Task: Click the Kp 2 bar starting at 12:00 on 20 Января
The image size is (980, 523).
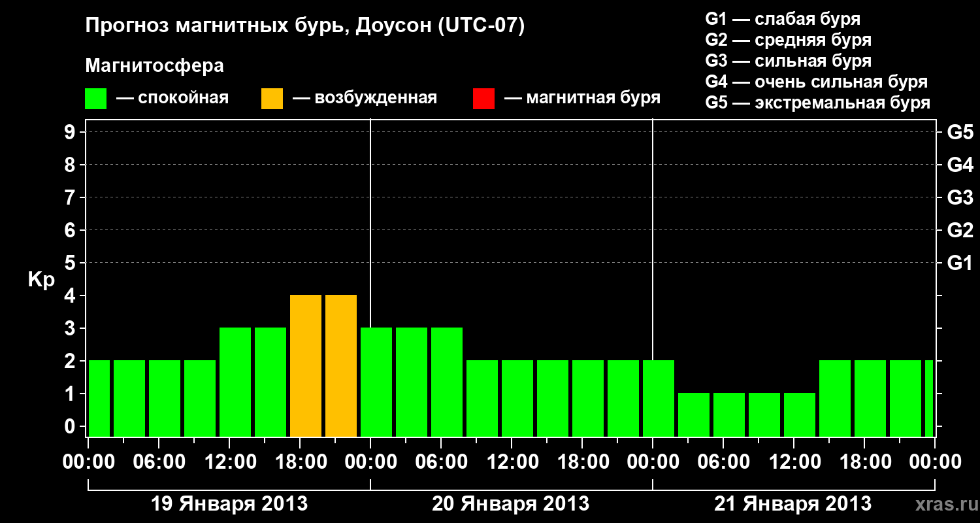Action: [517, 398]
